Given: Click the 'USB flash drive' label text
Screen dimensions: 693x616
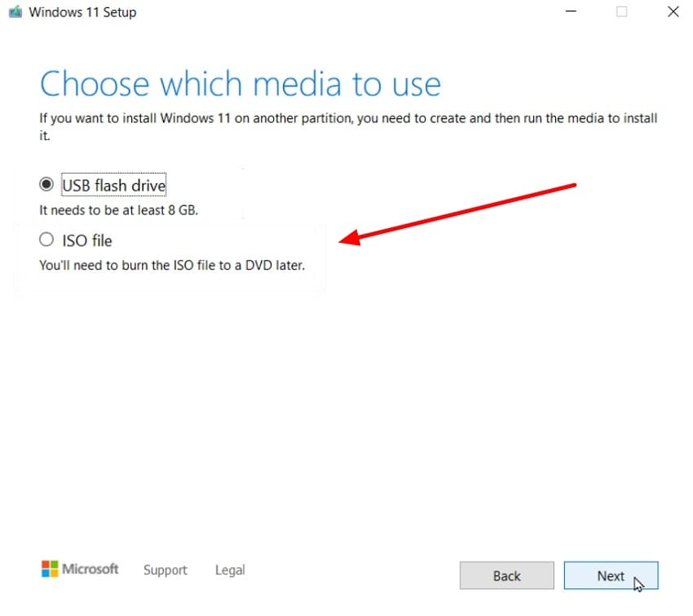Looking at the screenshot, I should tap(114, 186).
